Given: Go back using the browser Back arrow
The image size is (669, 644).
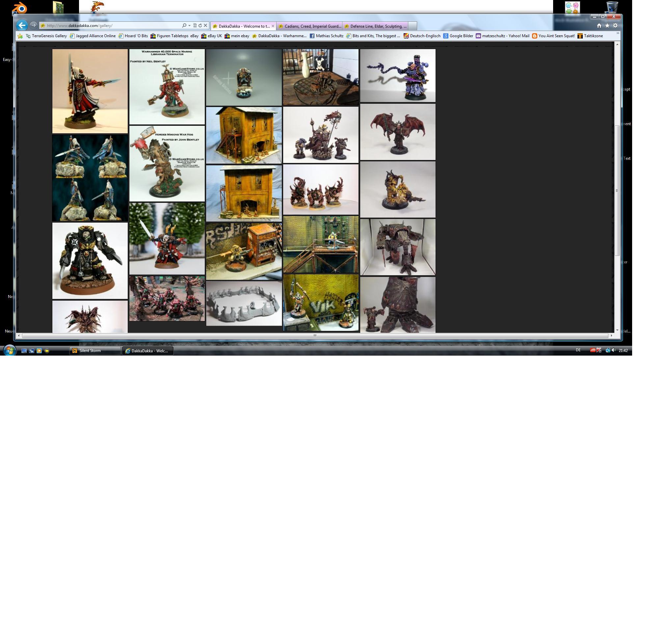Looking at the screenshot, I should (22, 25).
